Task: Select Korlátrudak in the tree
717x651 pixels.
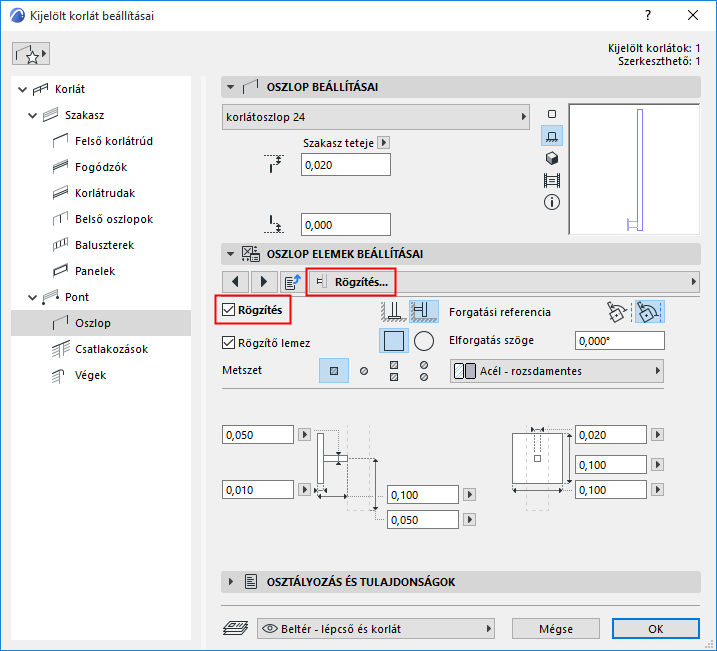Action: point(105,193)
